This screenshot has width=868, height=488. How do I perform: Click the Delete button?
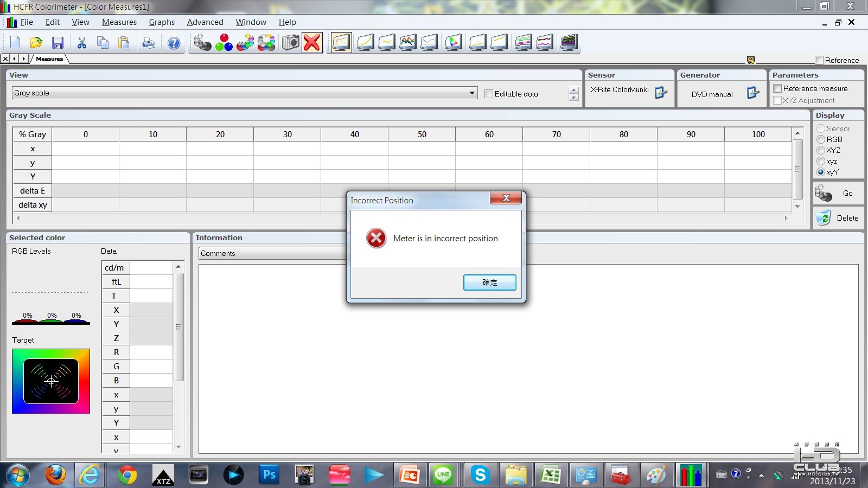pyautogui.click(x=838, y=218)
